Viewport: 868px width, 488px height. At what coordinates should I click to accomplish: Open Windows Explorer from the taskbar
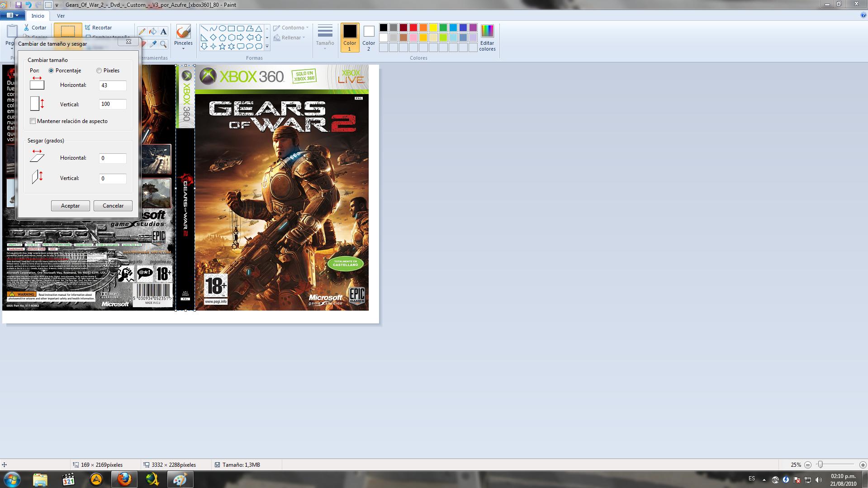tap(40, 479)
